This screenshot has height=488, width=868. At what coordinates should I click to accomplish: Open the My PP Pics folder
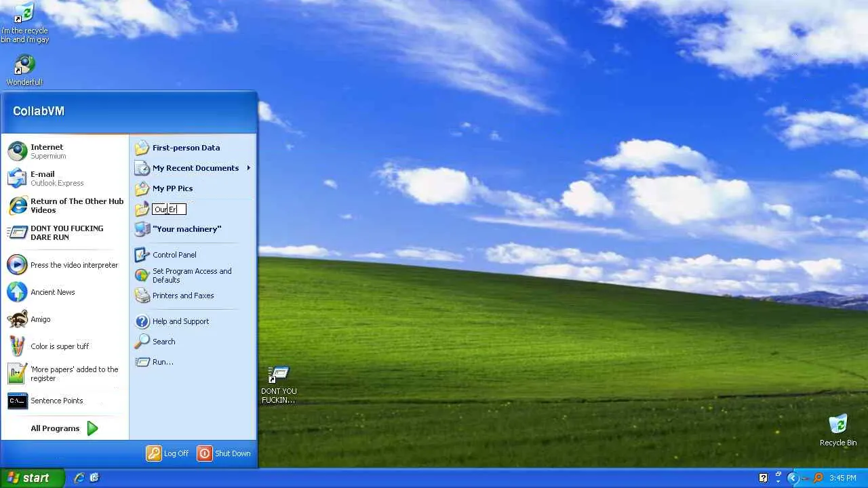pos(193,188)
